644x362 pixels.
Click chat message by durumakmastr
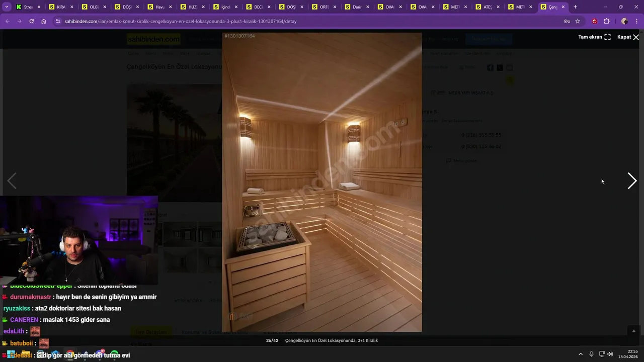pos(79,297)
